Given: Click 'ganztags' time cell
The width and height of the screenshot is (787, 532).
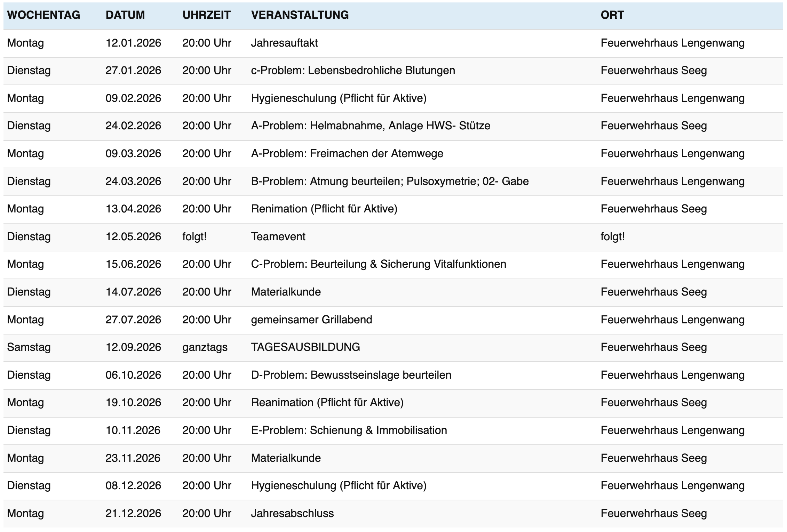Looking at the screenshot, I should (x=205, y=347).
